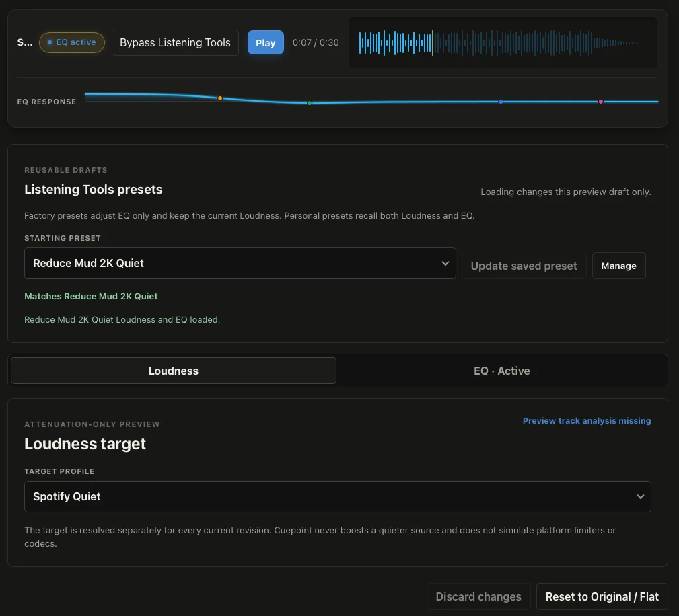
Task: Click Preview track analysis missing link
Action: tap(586, 421)
